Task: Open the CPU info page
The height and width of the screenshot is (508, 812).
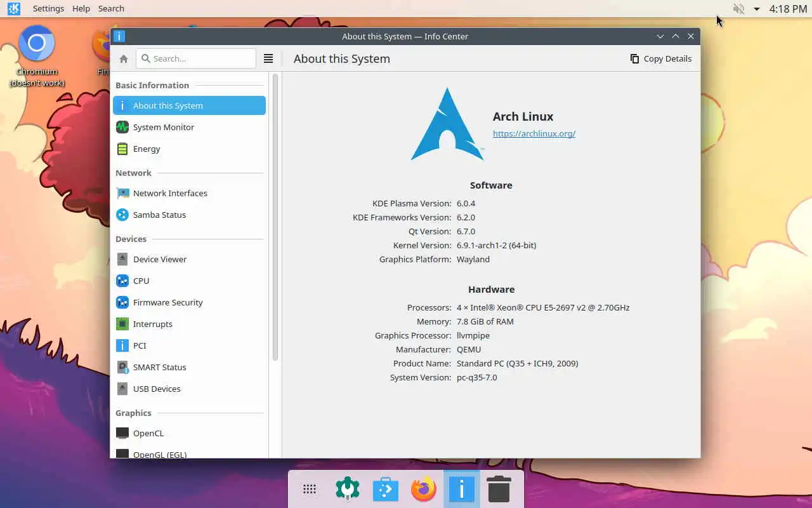Action: [x=189, y=281]
